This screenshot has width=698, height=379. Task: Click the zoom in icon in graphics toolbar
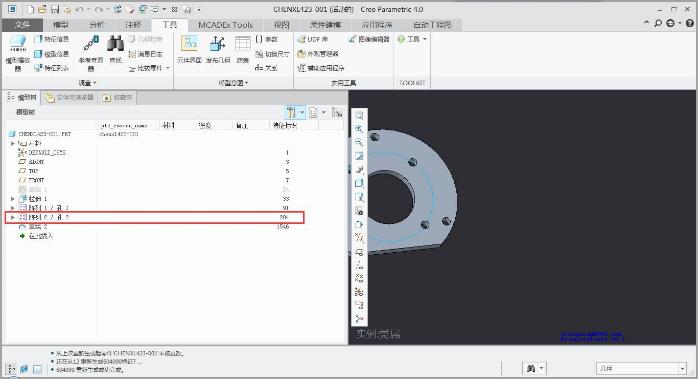click(359, 129)
